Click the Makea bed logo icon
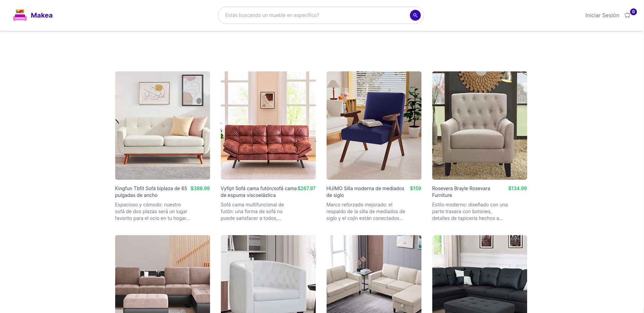644x313 pixels. pos(20,15)
